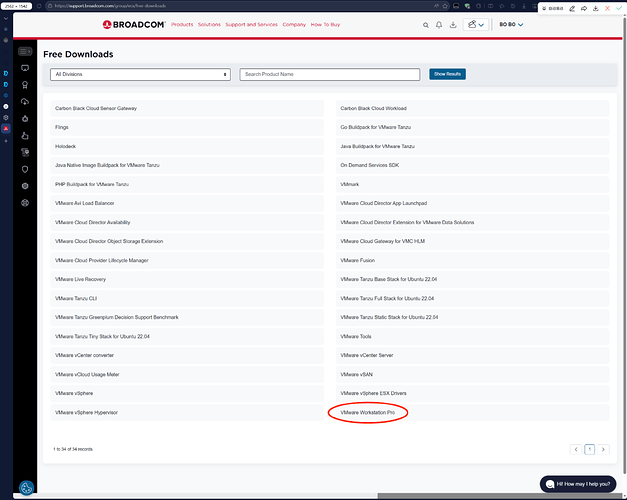Open the hand pointer icon in sidebar

pos(25,136)
